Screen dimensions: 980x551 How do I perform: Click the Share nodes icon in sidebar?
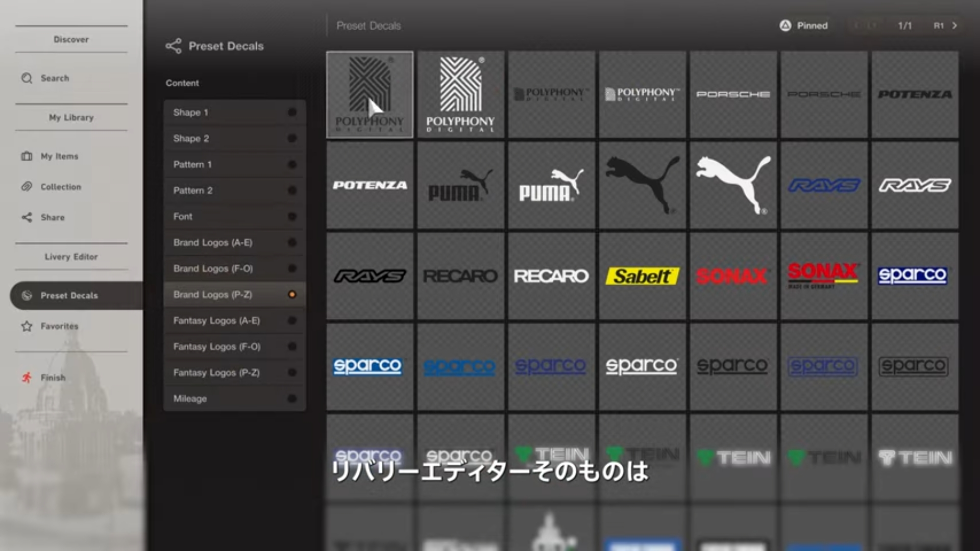coord(27,217)
